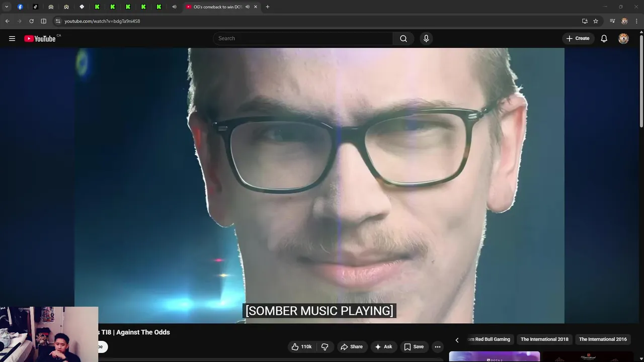Switch to the diamond-icon tab
Viewport: 644px width, 362px height.
(x=82, y=7)
